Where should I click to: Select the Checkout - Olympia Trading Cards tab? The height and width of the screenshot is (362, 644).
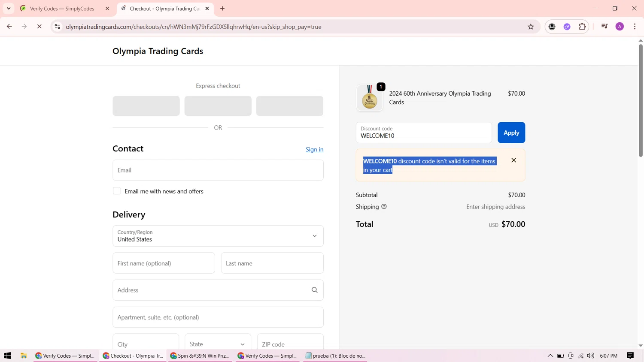(165, 9)
